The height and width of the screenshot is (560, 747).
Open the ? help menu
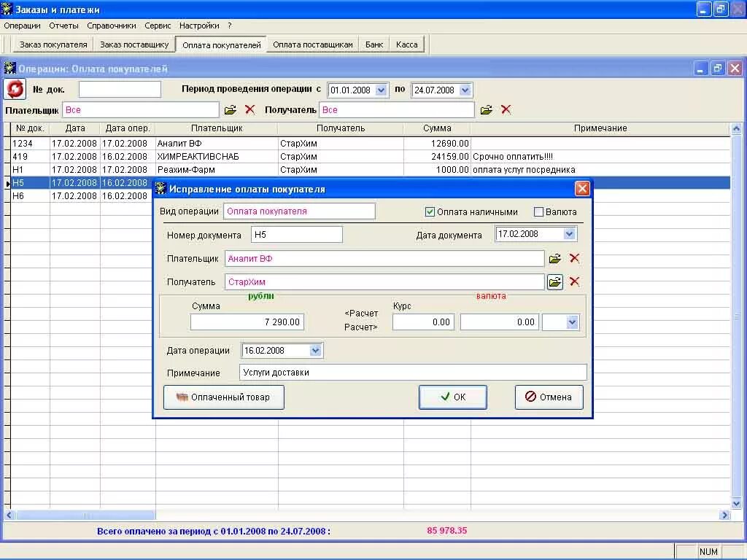229,26
